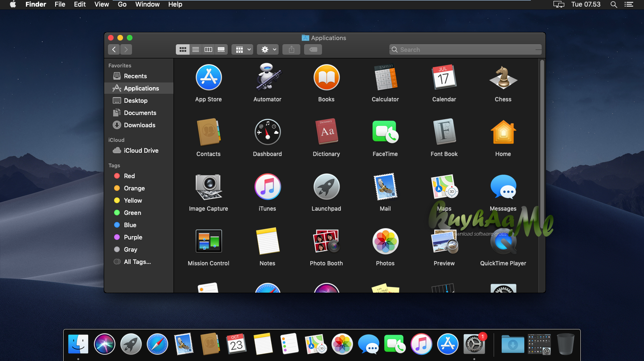Select the Image Capture app icon
Screen dimensions: 644x361
(208, 187)
